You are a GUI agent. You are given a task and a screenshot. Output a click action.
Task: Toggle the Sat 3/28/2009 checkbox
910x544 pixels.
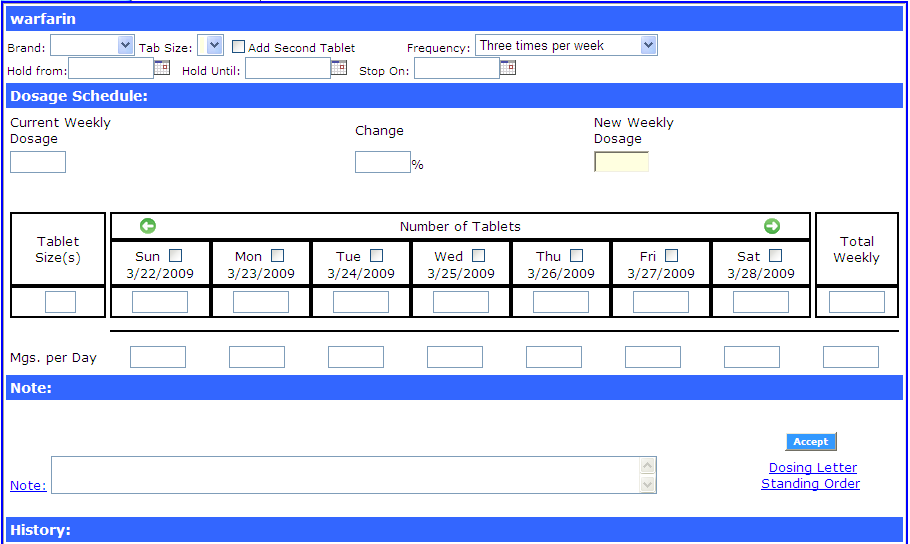pyautogui.click(x=775, y=256)
